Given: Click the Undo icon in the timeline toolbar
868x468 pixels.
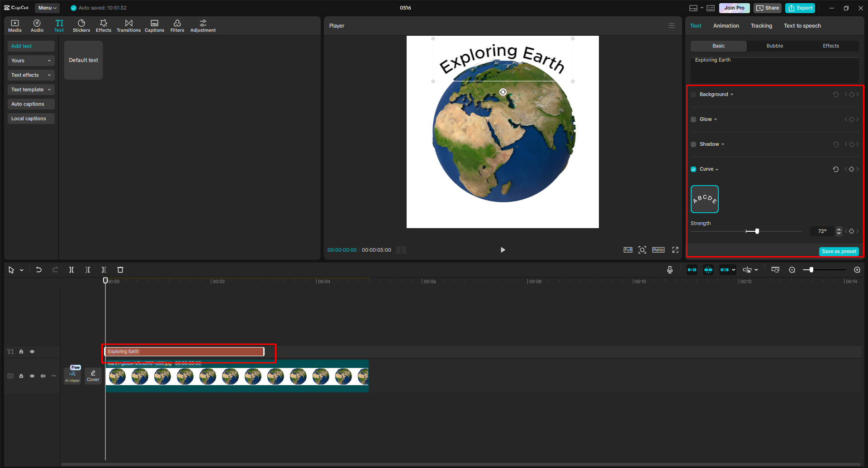Looking at the screenshot, I should click(x=38, y=269).
